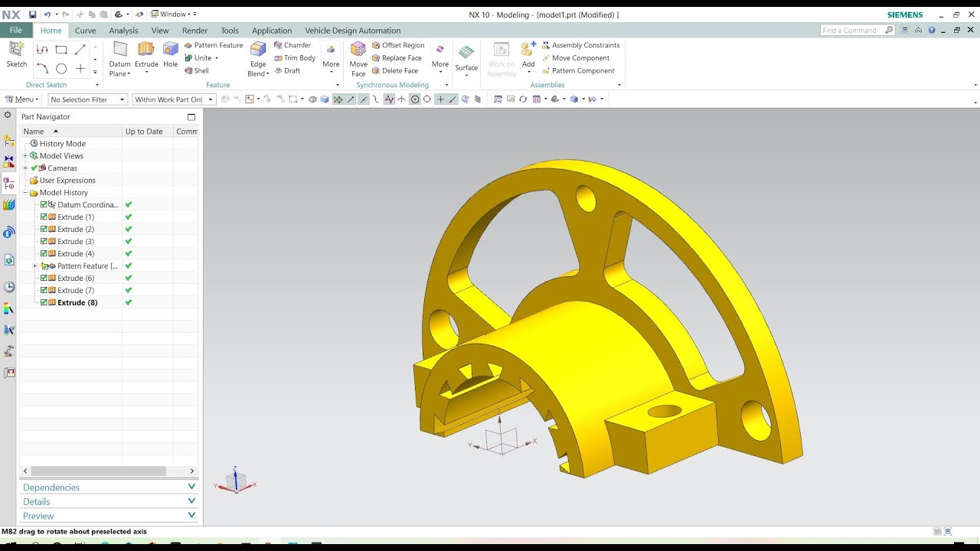Toggle the Extrude (3) feature checkbox
This screenshot has width=980, height=551.
click(x=44, y=242)
